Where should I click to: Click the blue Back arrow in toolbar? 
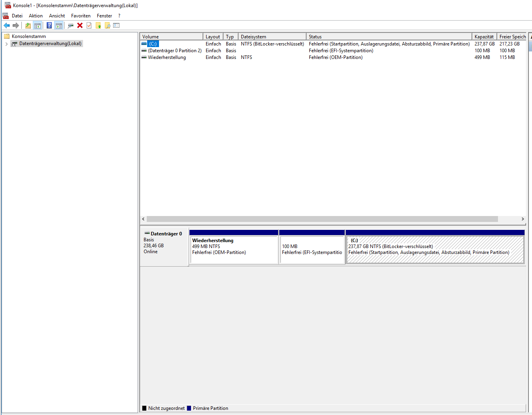(7, 25)
